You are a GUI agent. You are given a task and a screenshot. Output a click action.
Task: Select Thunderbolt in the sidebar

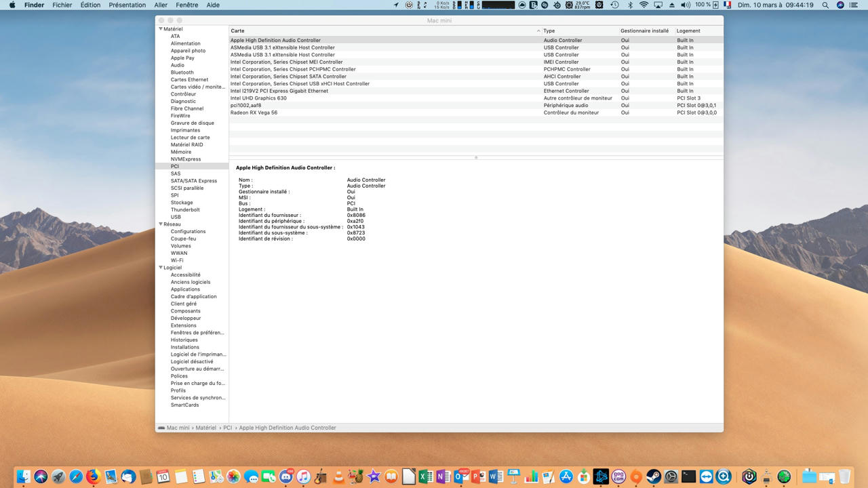[185, 210]
